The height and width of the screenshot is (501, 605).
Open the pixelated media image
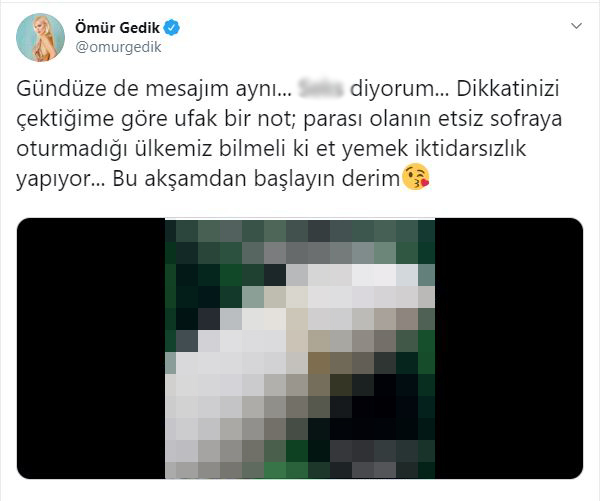[x=300, y=349]
